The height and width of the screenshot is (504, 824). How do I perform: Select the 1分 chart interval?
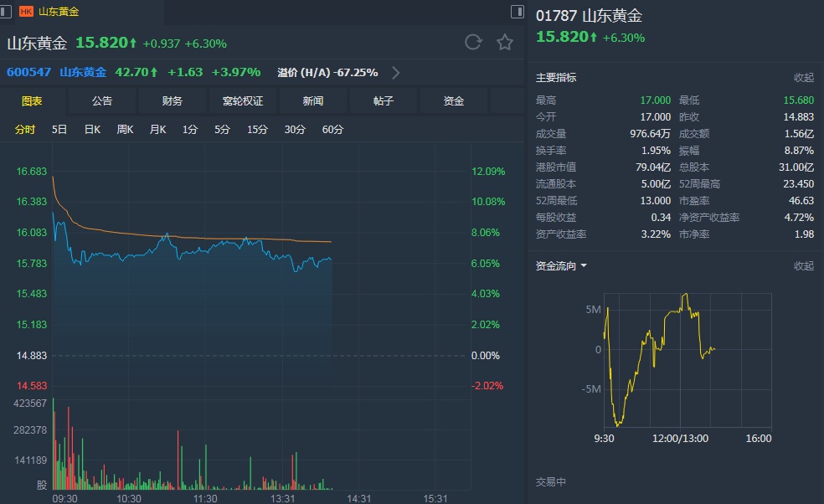[x=190, y=129]
